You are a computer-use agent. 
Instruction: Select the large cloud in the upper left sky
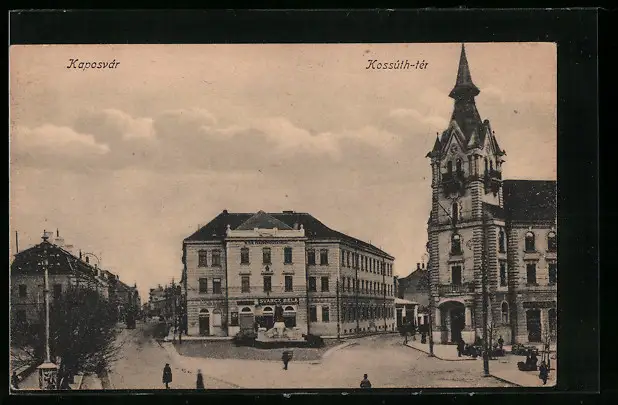(x=60, y=143)
